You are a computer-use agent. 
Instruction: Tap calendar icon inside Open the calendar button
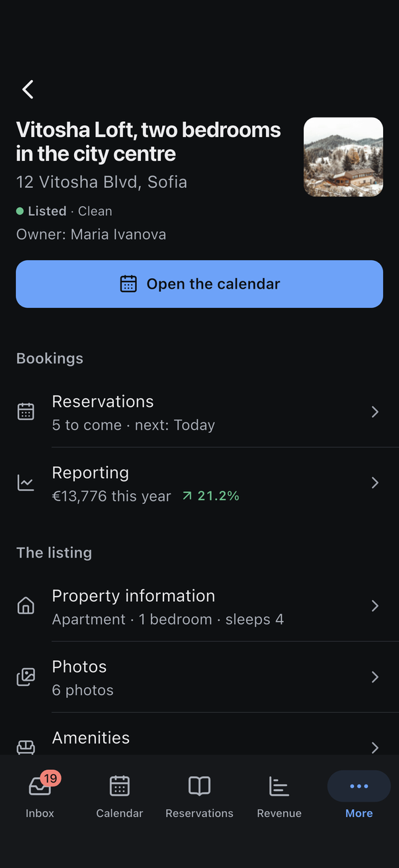point(128,284)
